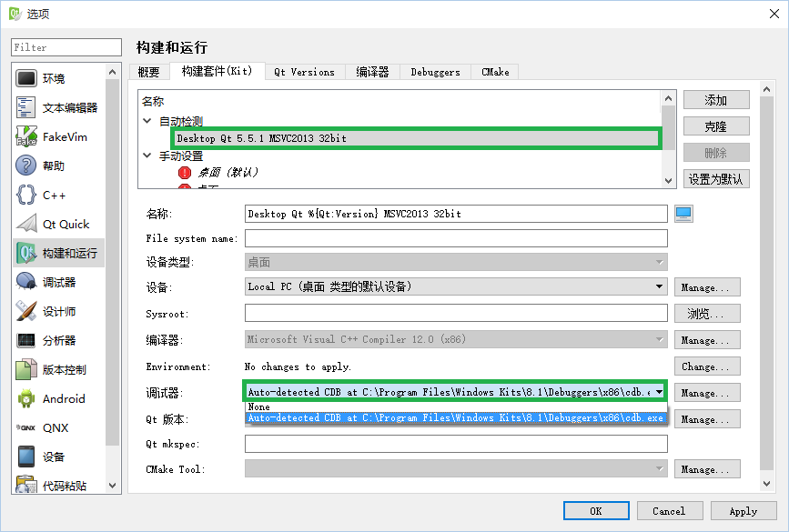Image resolution: width=789 pixels, height=532 pixels.
Task: Click Manage button next to Qt 版本
Action: [x=707, y=419]
